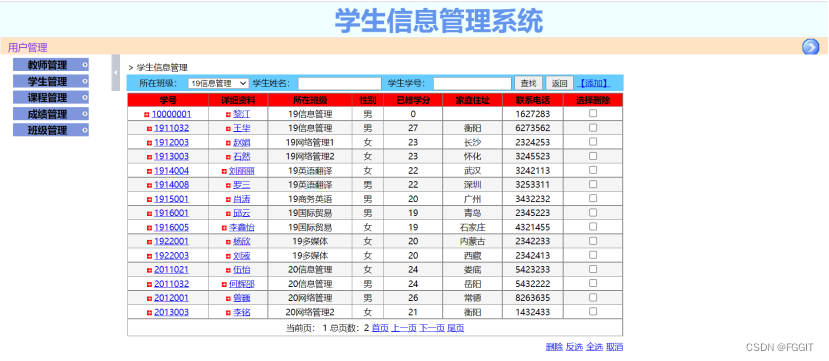Open detail link for 李铭
Screen dimensions: 829x361
pyautogui.click(x=242, y=312)
